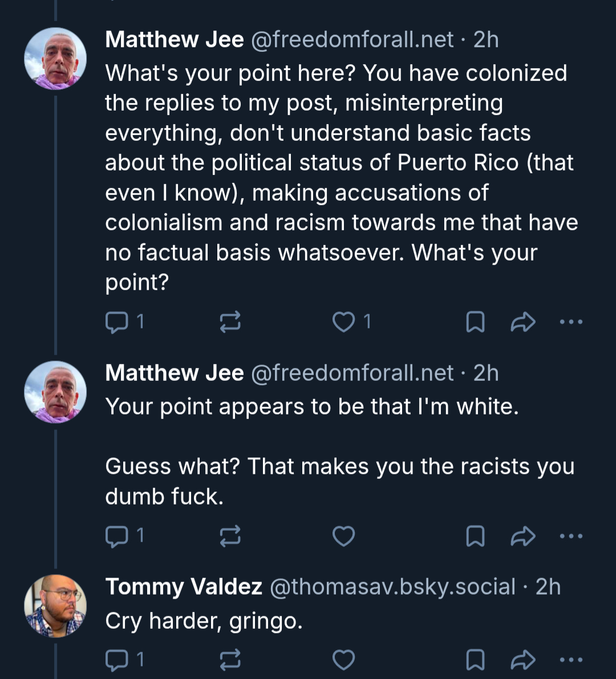
Task: Share the "What's your point here?" post
Action: point(522,322)
